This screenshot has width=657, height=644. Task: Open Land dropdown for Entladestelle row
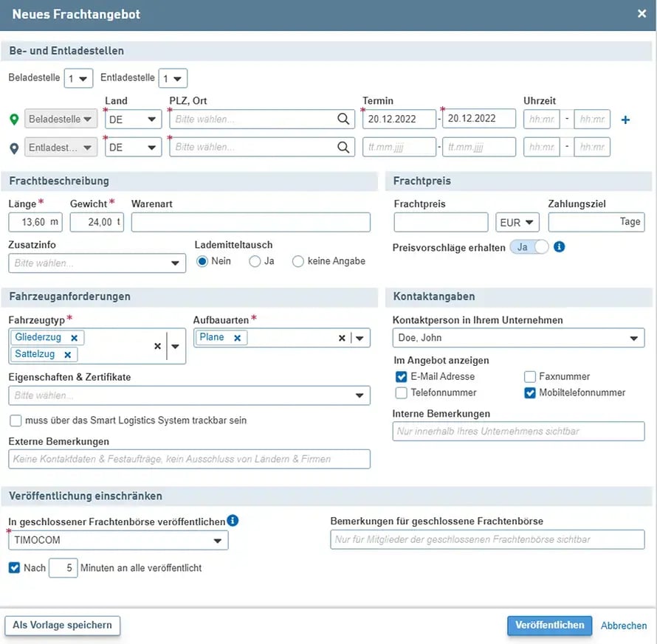tap(133, 148)
